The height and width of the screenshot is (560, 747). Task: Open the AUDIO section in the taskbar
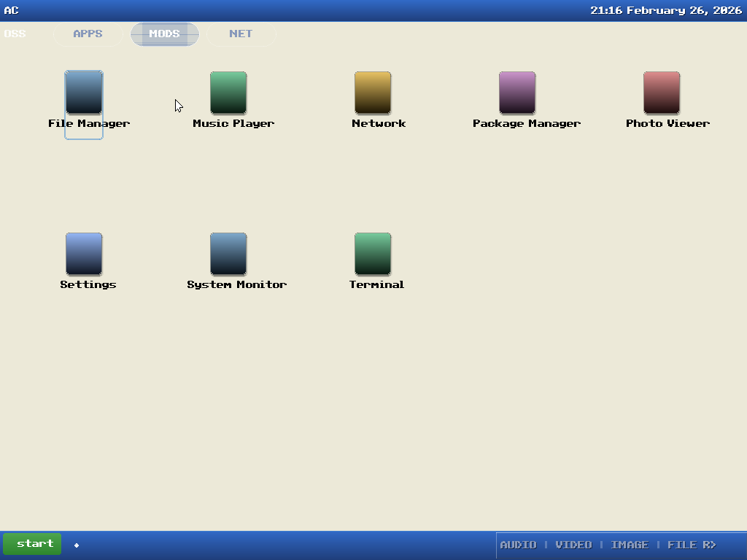click(x=518, y=544)
